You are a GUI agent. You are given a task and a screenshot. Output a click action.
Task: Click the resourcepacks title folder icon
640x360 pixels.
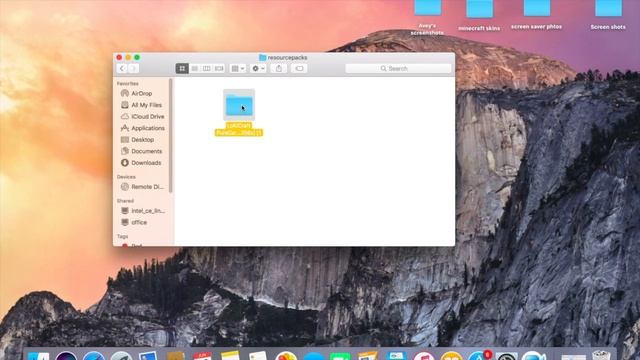[x=262, y=58]
